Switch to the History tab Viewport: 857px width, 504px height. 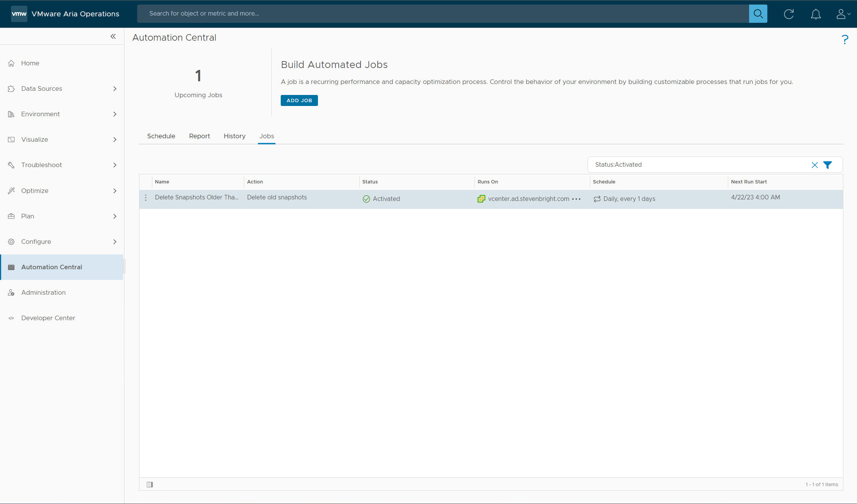tap(234, 136)
